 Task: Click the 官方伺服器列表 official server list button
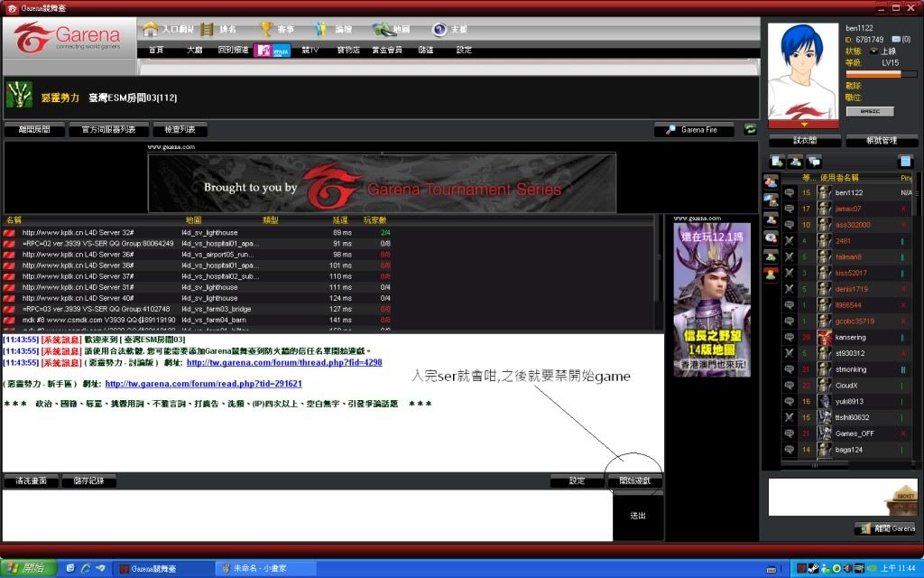tap(108, 130)
